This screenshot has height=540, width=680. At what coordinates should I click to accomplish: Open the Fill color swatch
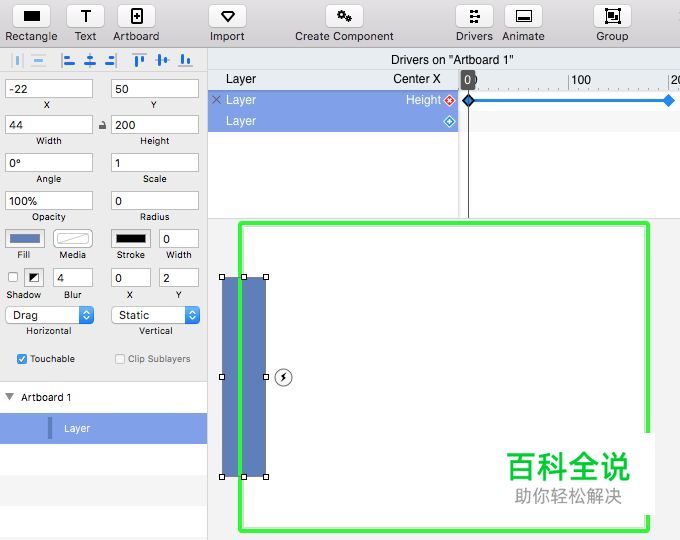point(25,238)
